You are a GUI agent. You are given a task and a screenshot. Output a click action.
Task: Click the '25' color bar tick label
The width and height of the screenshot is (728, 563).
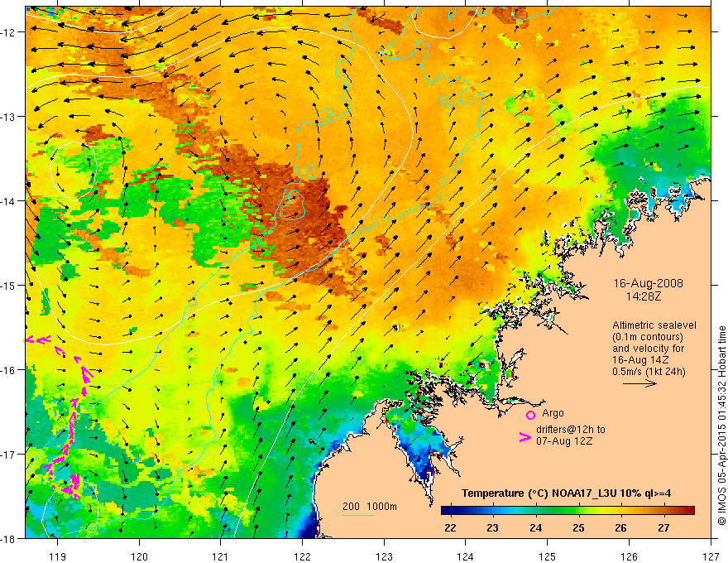[x=578, y=527]
